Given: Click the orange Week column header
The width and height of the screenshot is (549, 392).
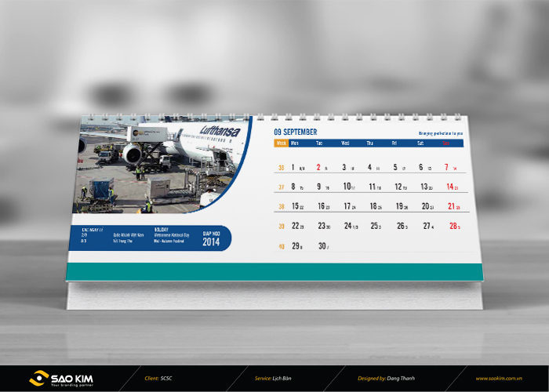Looking at the screenshot, I should 281,143.
